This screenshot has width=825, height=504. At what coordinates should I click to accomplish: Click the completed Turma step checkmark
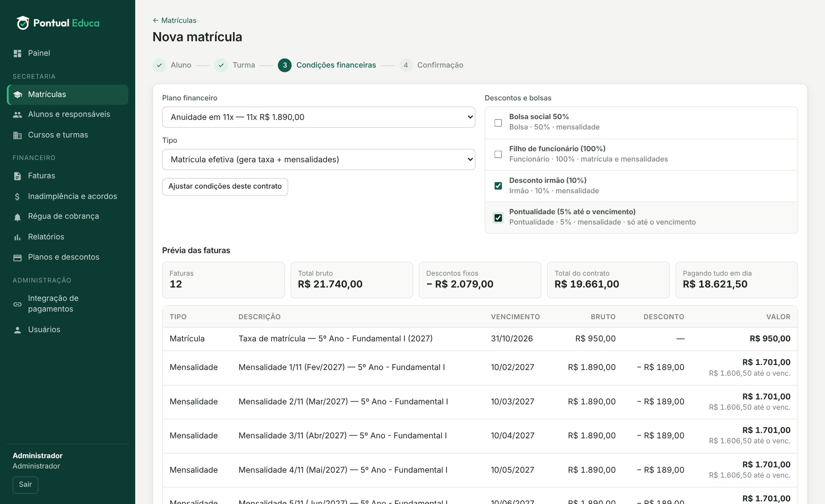(221, 65)
